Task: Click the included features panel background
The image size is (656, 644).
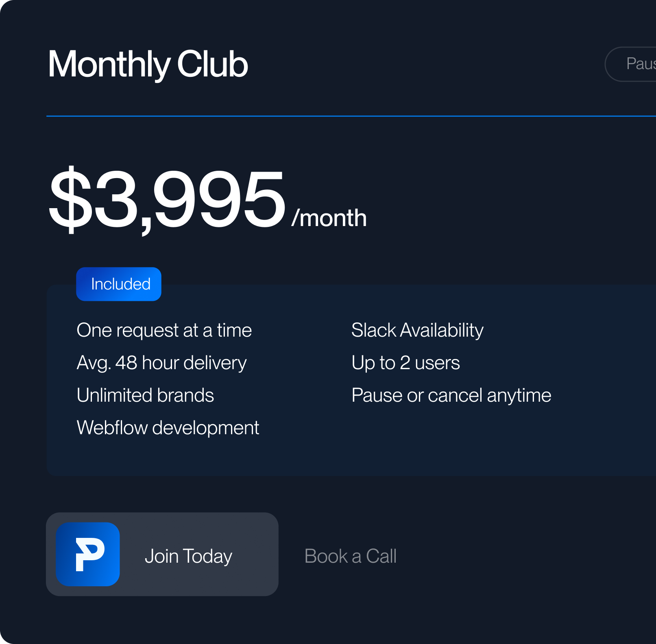Action: pos(529,455)
